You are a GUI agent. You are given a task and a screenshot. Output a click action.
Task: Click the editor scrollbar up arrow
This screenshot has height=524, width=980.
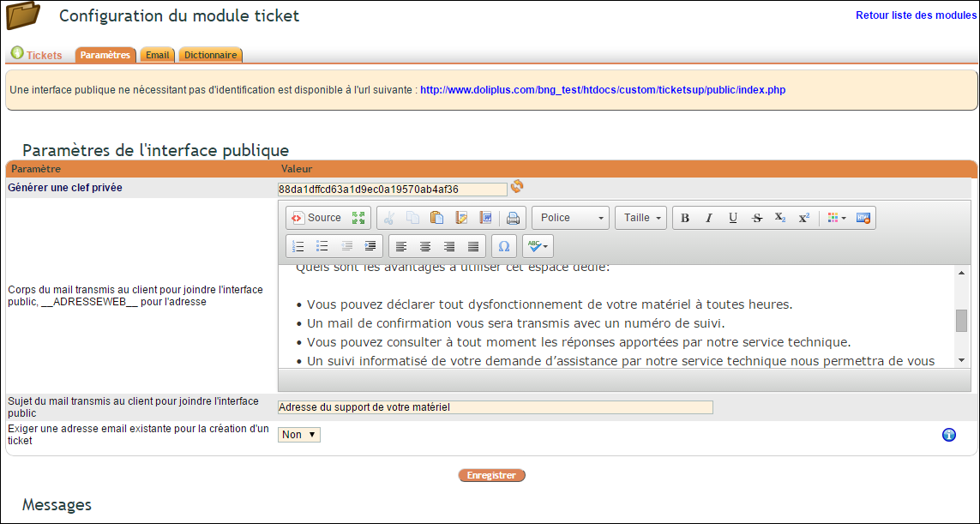point(961,273)
